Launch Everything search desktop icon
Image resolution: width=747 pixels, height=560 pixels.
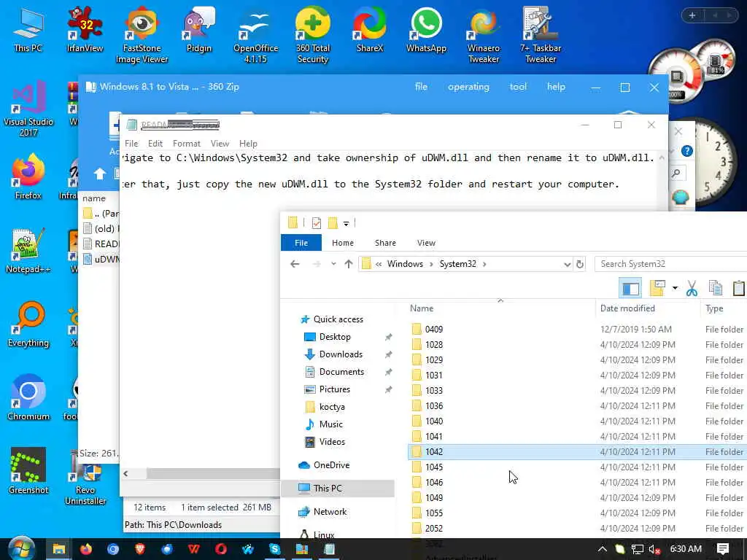(x=28, y=324)
